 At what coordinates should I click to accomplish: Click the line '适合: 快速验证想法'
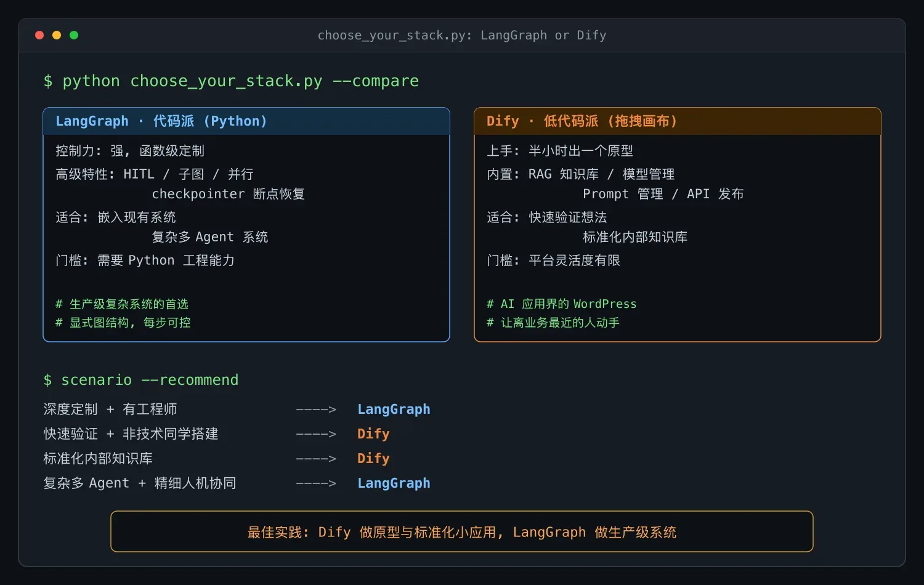(x=547, y=217)
